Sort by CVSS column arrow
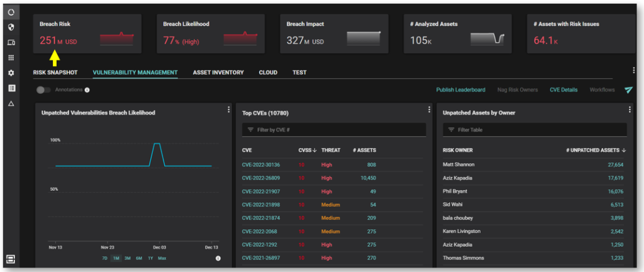The height and width of the screenshot is (272, 644). coord(314,150)
